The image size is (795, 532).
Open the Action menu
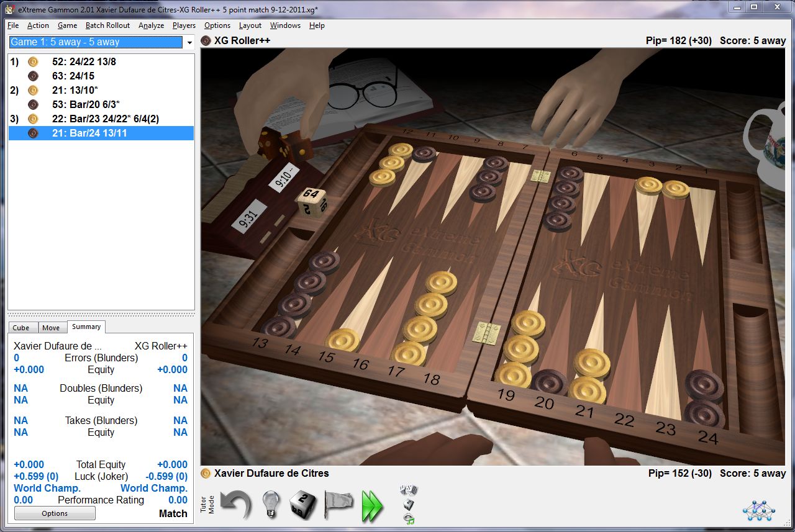coord(38,25)
